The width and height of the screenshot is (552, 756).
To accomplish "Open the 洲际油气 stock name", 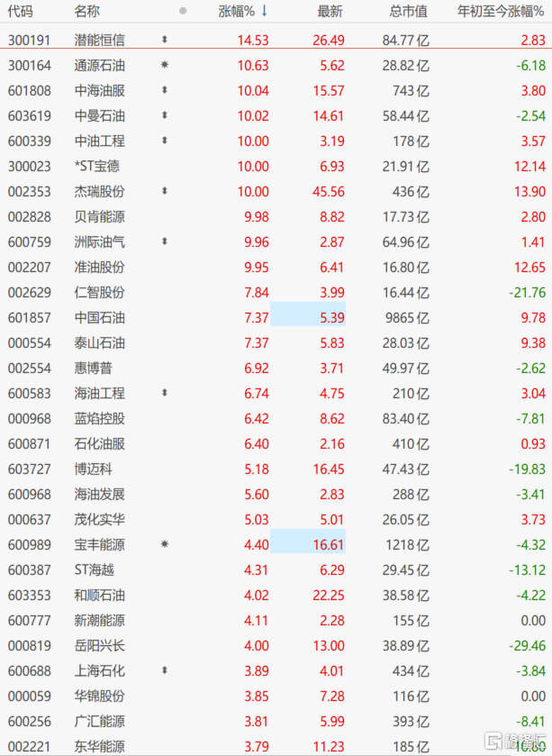I will pyautogui.click(x=100, y=242).
